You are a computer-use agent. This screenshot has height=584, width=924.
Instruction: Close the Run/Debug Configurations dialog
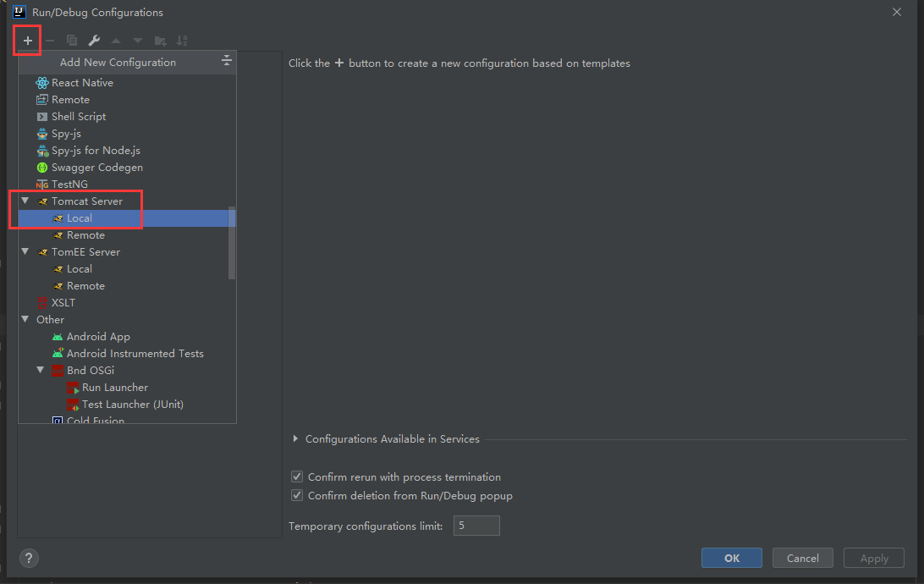pos(896,12)
